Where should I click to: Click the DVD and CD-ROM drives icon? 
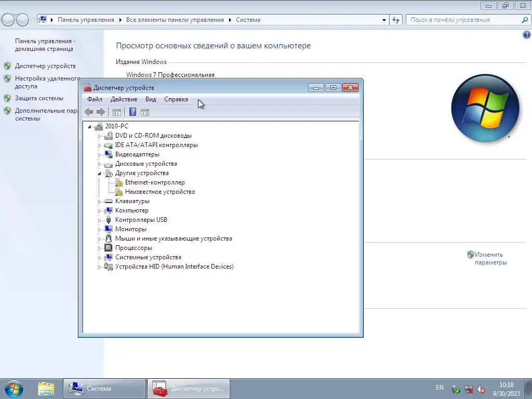(109, 136)
